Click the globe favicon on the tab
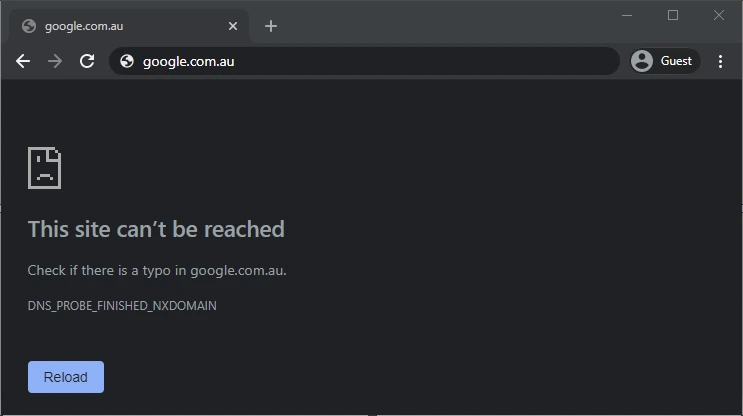Image resolution: width=743 pixels, height=416 pixels. click(x=29, y=26)
